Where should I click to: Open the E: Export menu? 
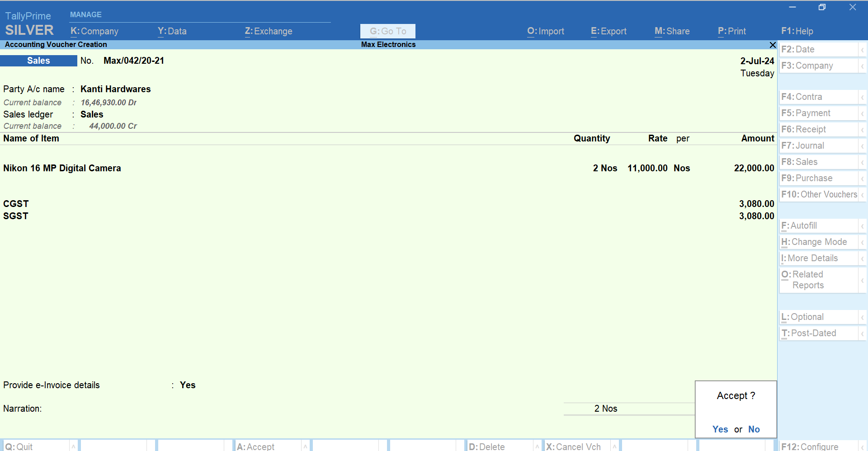click(x=609, y=31)
